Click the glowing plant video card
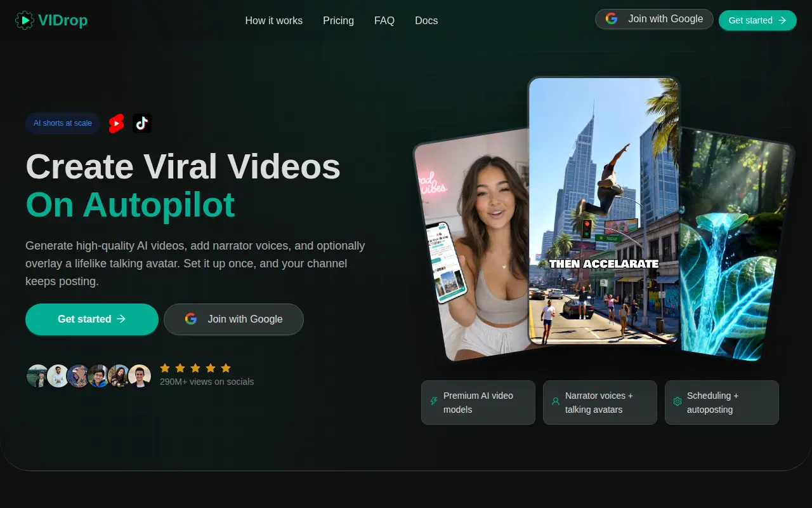Viewport: 812px width, 508px height. (x=736, y=244)
